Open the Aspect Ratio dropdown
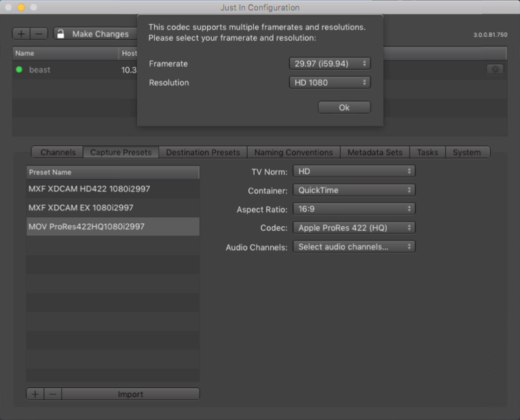This screenshot has height=420, width=520. [x=354, y=209]
